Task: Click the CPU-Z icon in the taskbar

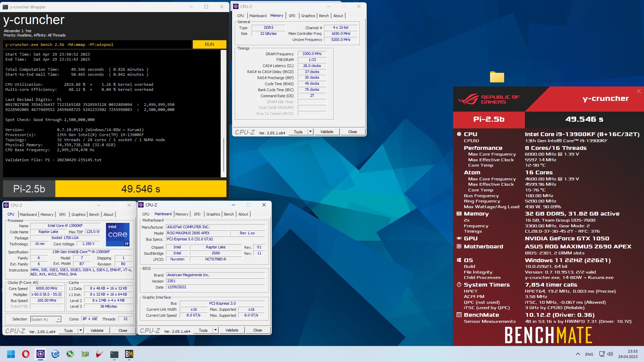Action: pyautogui.click(x=41, y=354)
